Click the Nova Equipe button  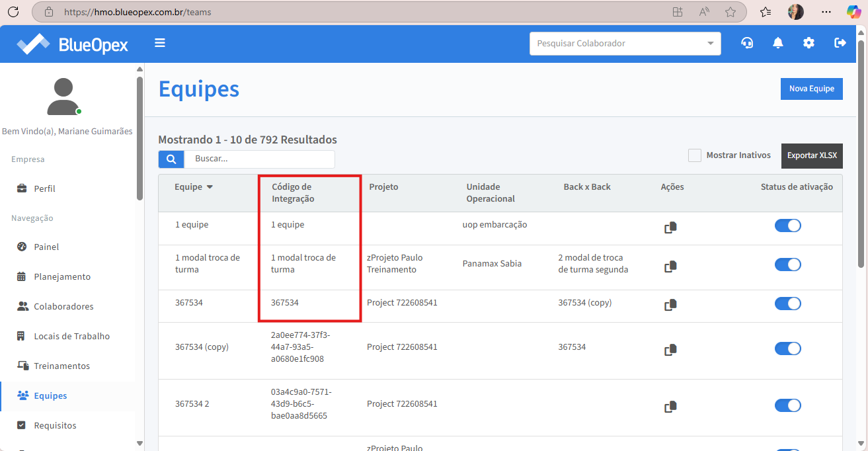(x=811, y=89)
